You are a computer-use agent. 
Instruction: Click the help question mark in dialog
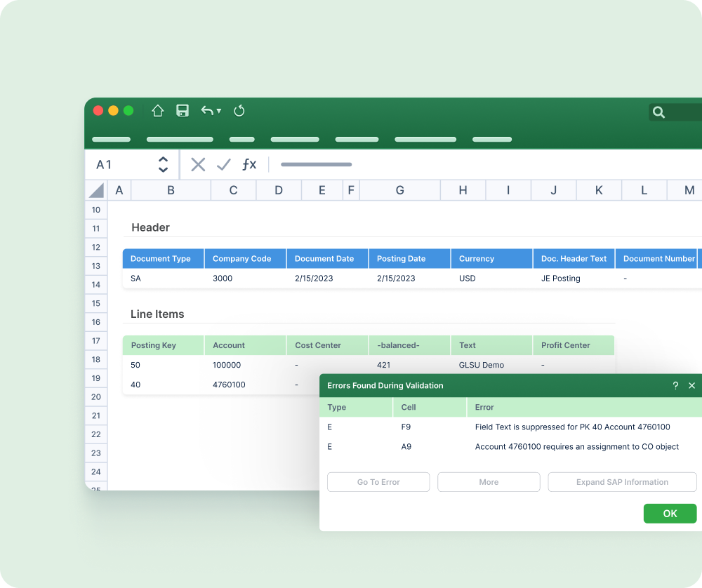(675, 386)
